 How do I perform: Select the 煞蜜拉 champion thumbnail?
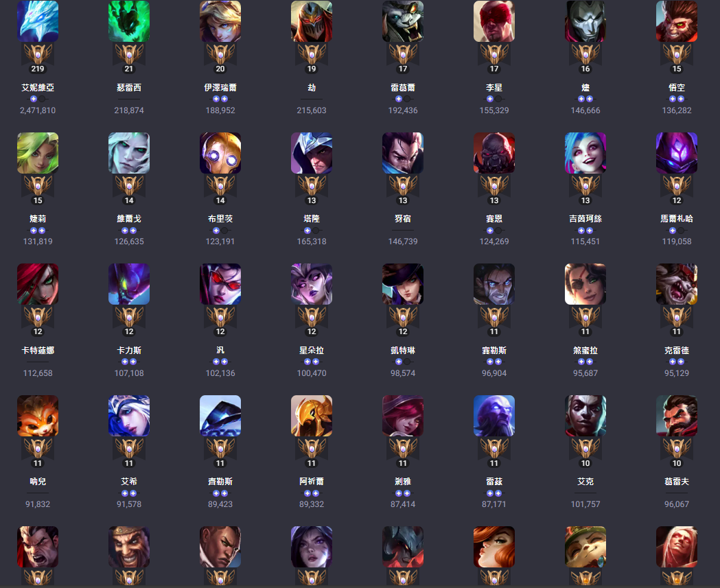(585, 284)
